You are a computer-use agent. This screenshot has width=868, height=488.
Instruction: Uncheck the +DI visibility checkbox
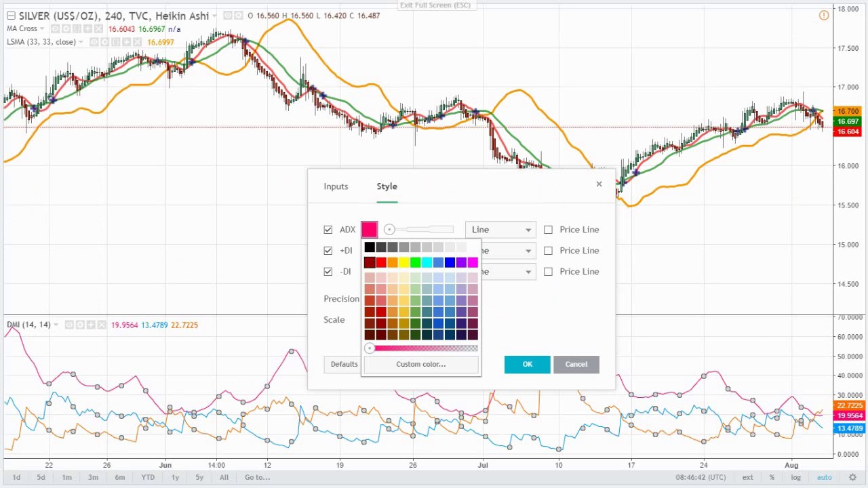point(328,251)
